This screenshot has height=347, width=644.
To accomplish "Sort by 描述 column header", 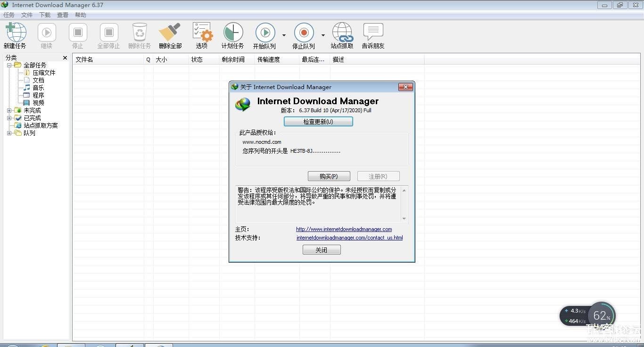I will pos(377,59).
